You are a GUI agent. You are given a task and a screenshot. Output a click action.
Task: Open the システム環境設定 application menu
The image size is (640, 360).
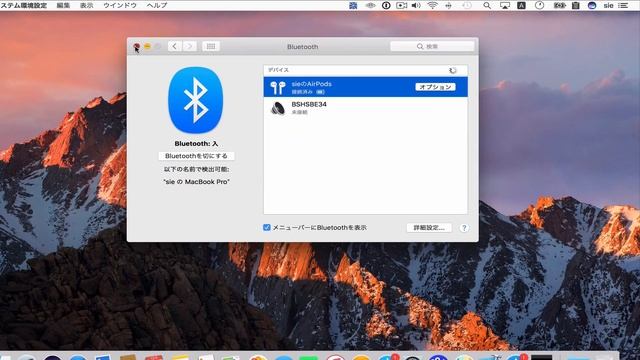[x=23, y=5]
